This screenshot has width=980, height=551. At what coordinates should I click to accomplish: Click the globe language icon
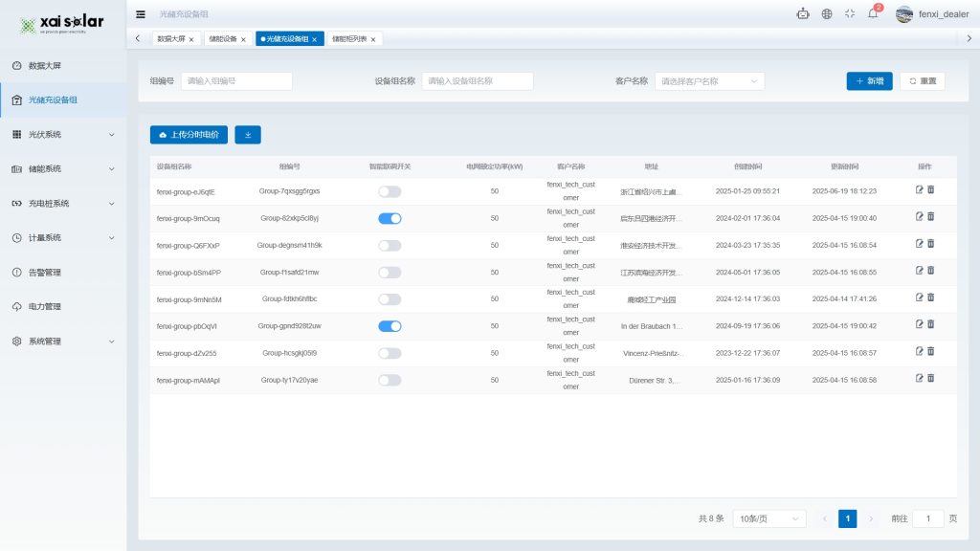pos(827,13)
